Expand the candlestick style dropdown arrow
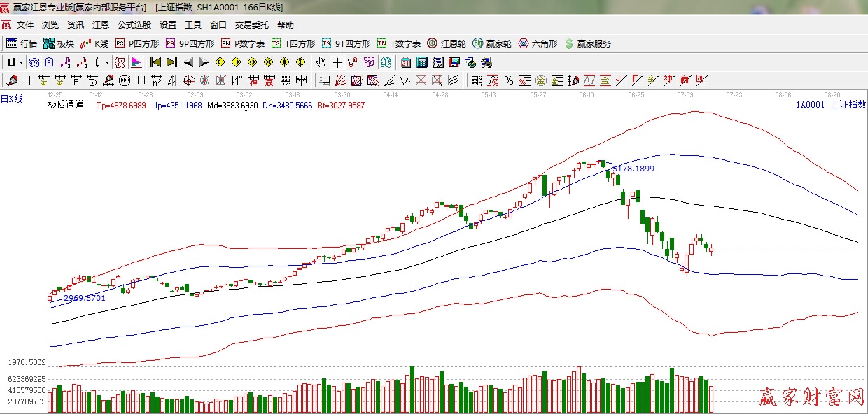The height and width of the screenshot is (414, 868). pyautogui.click(x=107, y=62)
